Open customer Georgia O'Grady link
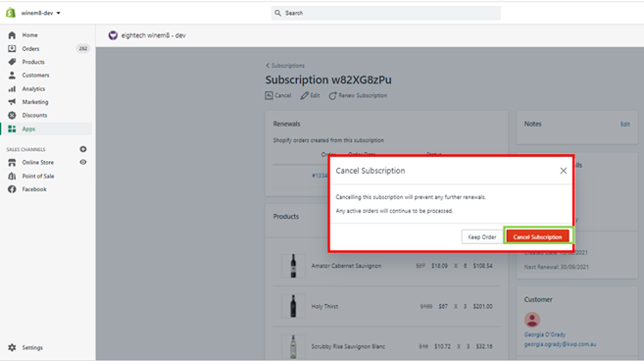The height and width of the screenshot is (361, 644). [x=545, y=335]
